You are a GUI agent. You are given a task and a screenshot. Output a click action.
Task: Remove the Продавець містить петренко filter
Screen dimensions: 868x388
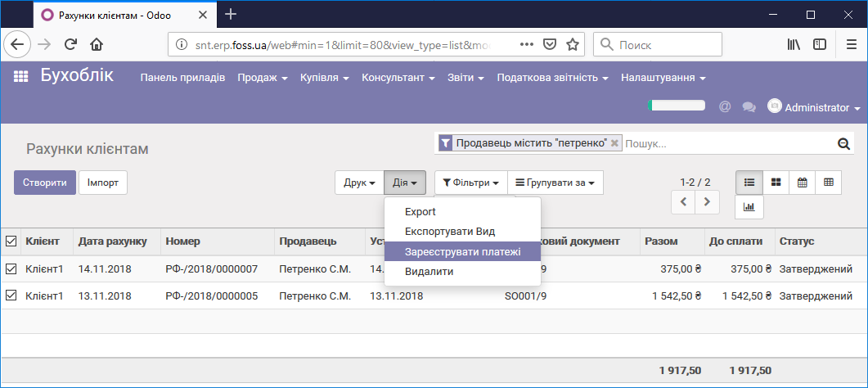coord(614,143)
